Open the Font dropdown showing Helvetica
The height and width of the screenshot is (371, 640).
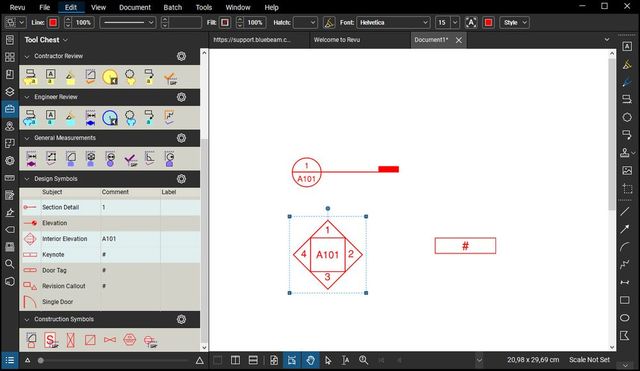coord(393,22)
